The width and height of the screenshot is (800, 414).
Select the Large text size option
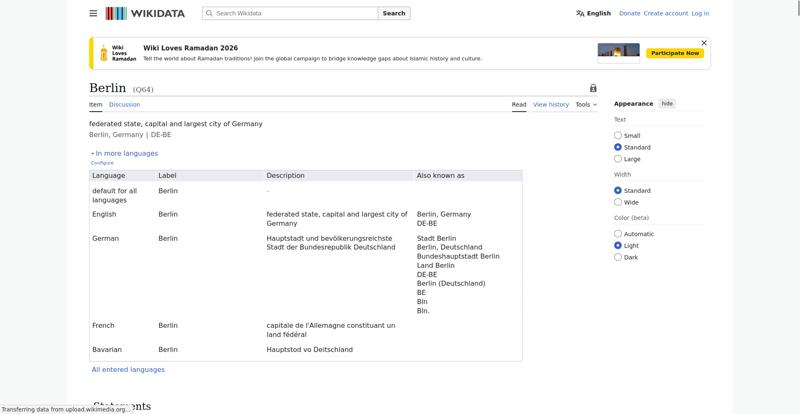(x=618, y=159)
